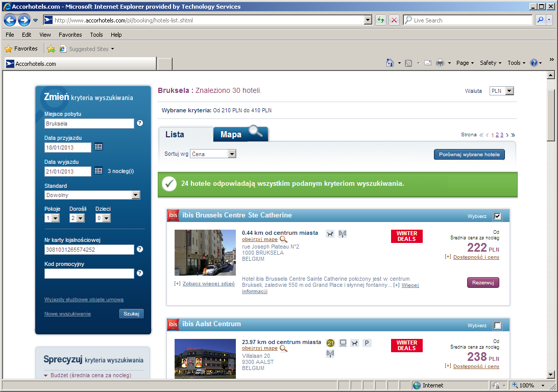Open the Safety toolbar menu
Image resolution: width=558 pixels, height=392 pixels.
coord(491,63)
